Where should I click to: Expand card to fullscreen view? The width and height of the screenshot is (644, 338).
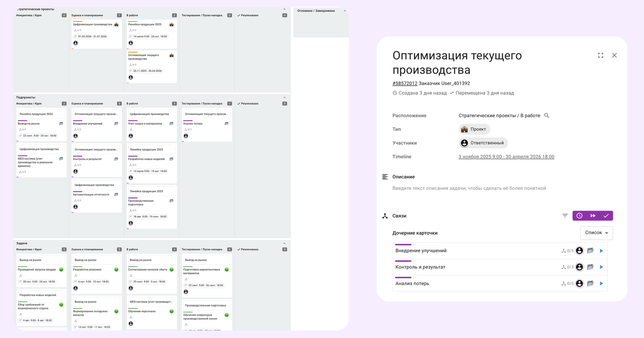point(601,55)
